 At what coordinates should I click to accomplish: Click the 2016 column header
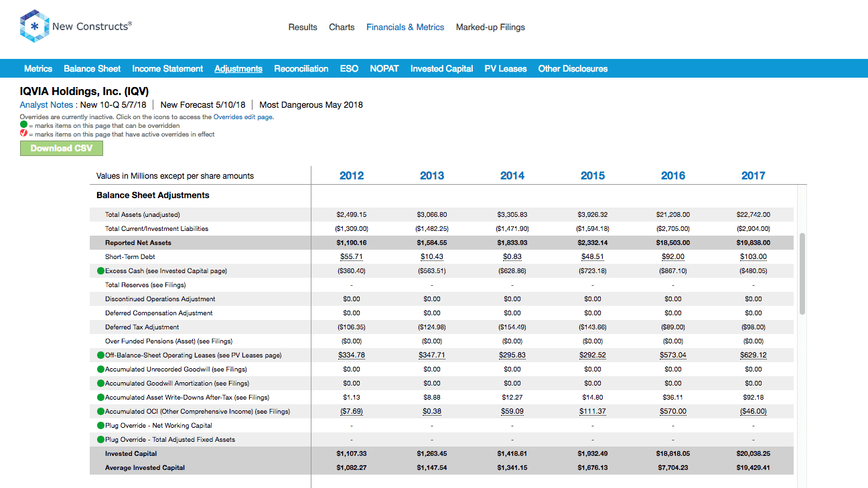pos(673,175)
